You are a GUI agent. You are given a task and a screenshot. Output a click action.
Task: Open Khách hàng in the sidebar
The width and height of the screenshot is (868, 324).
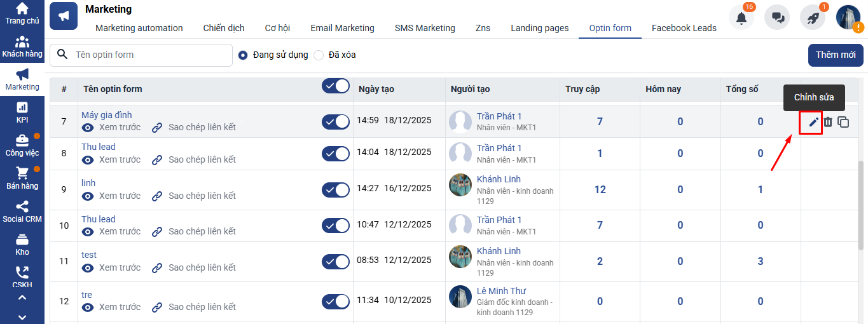22,47
